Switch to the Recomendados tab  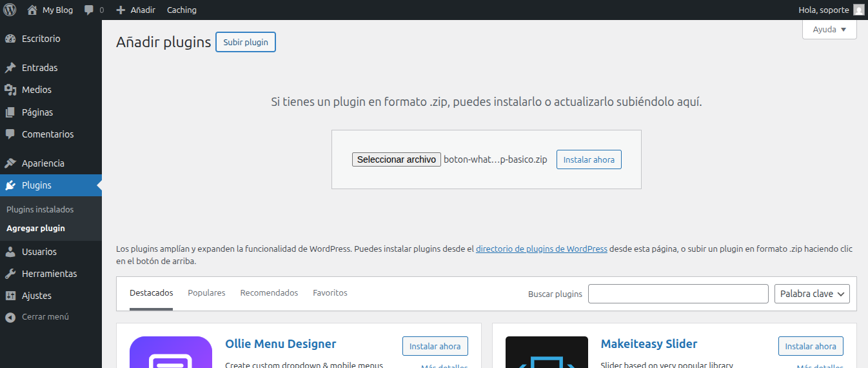click(269, 293)
